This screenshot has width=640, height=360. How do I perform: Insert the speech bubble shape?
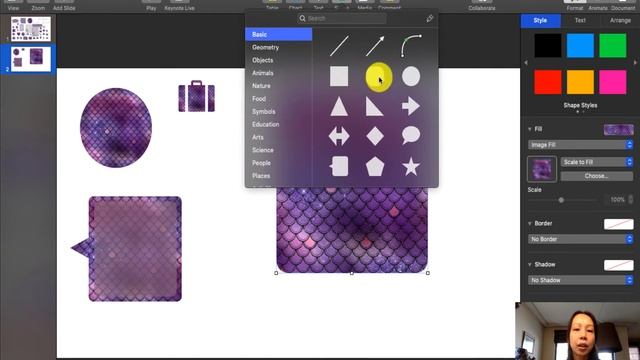411,136
